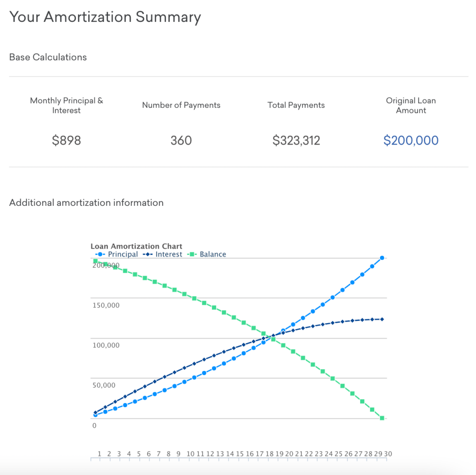
Task: Click the 100,000 y-axis label
Action: tap(106, 345)
